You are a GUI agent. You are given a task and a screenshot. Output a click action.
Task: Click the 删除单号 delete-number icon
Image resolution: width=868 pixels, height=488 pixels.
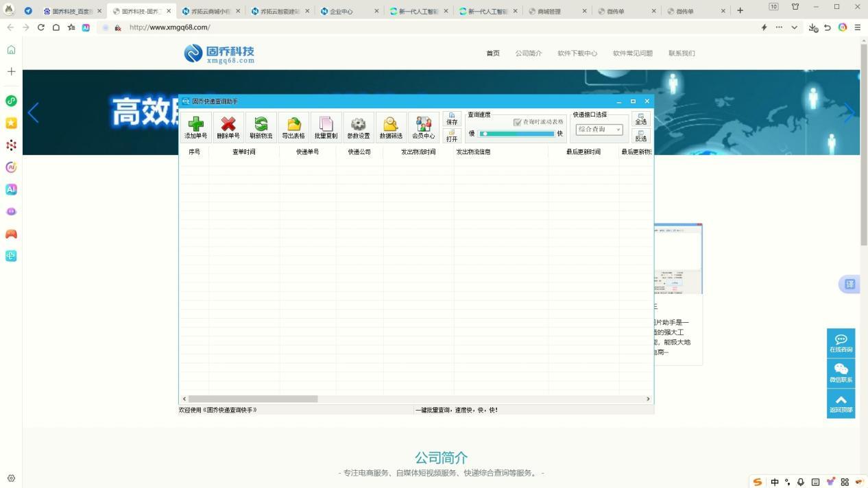pyautogui.click(x=228, y=127)
